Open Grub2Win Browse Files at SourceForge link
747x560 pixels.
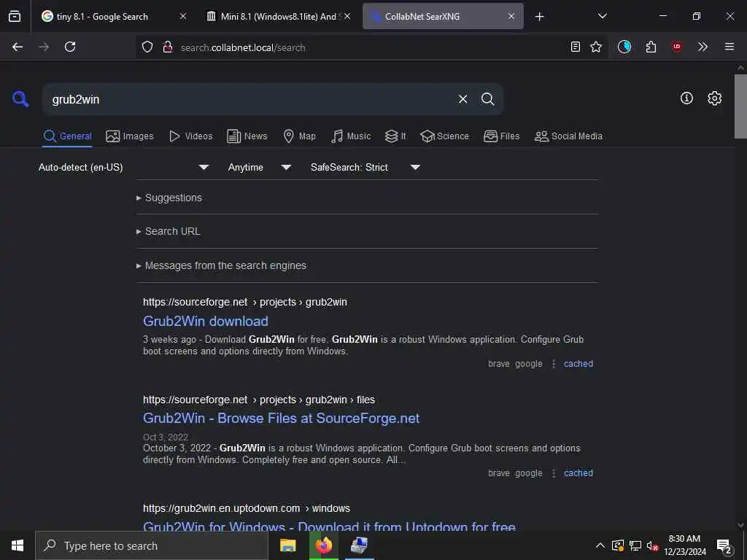coord(281,419)
